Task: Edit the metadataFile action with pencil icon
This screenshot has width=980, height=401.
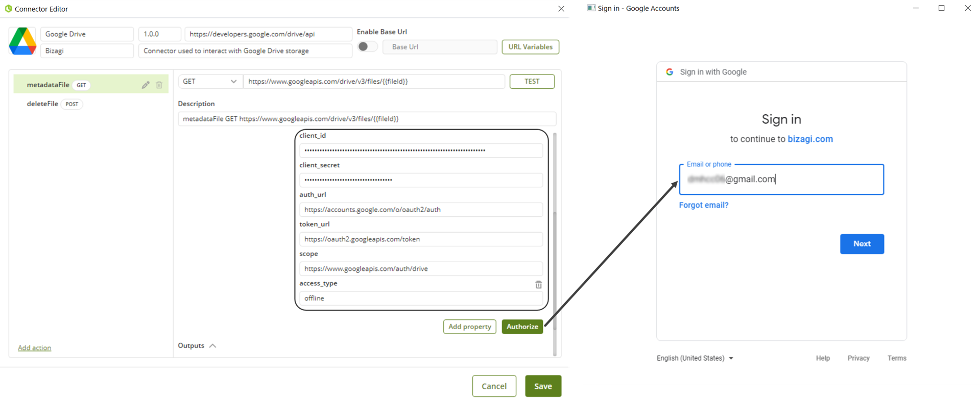Action: pos(146,85)
